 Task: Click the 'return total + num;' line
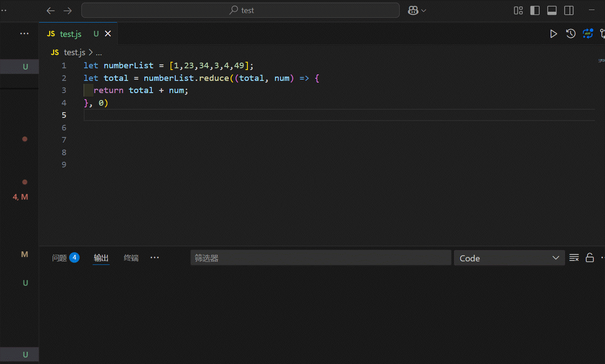(141, 90)
